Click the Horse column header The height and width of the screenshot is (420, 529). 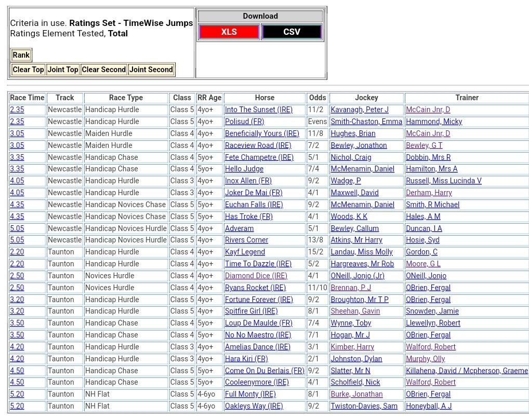click(x=264, y=98)
